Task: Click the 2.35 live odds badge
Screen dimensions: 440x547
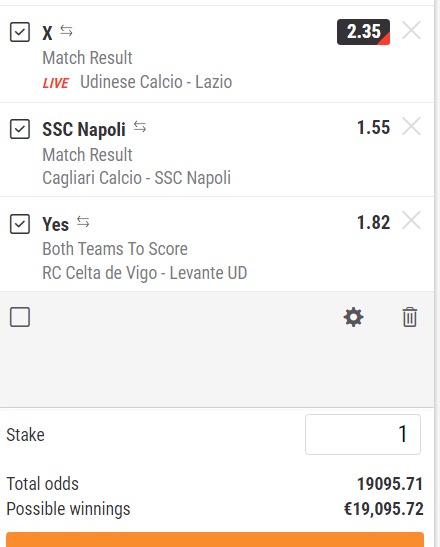Action: (363, 32)
